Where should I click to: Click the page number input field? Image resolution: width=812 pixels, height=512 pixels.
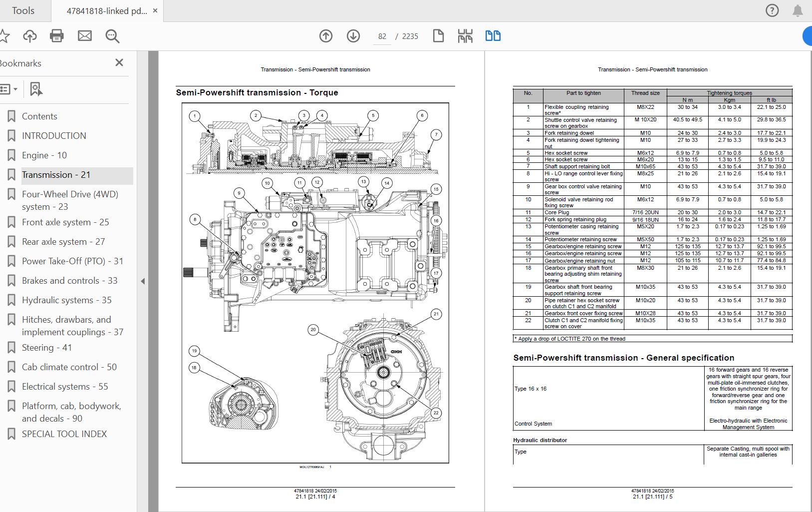[382, 36]
